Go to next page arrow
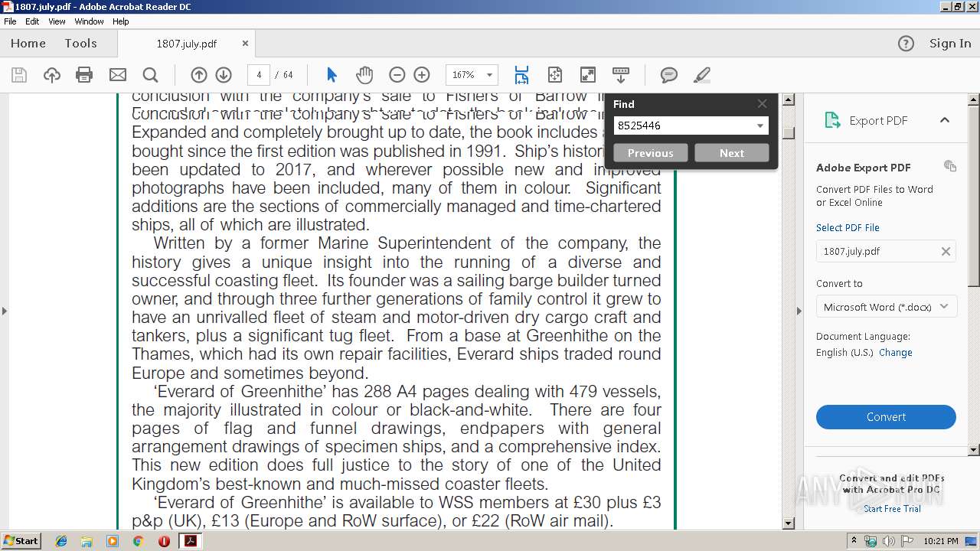The image size is (980, 551). pyautogui.click(x=224, y=75)
